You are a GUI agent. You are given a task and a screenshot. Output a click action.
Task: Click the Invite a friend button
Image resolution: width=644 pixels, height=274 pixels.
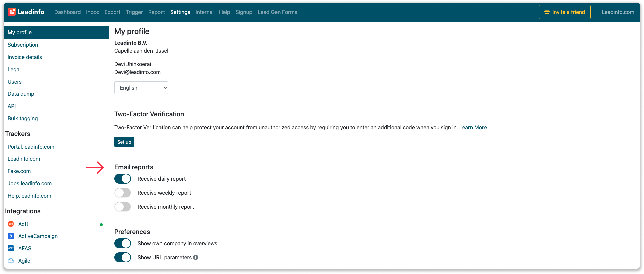(564, 12)
